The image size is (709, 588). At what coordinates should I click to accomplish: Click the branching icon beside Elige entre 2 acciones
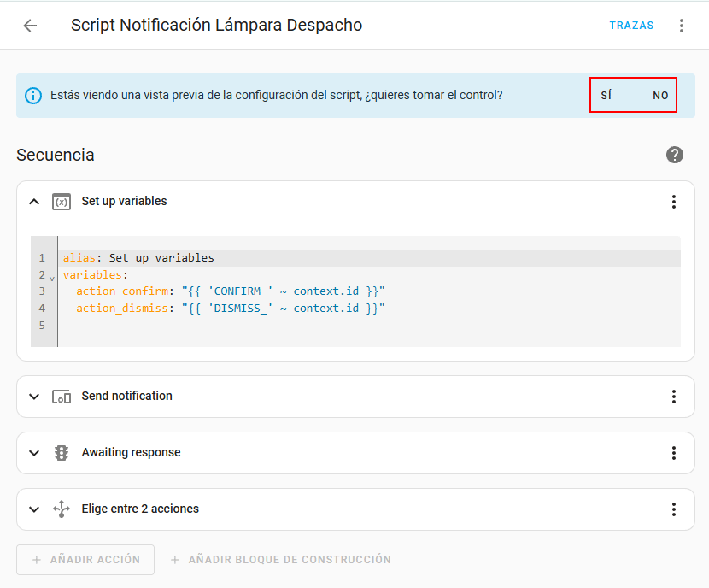(62, 509)
